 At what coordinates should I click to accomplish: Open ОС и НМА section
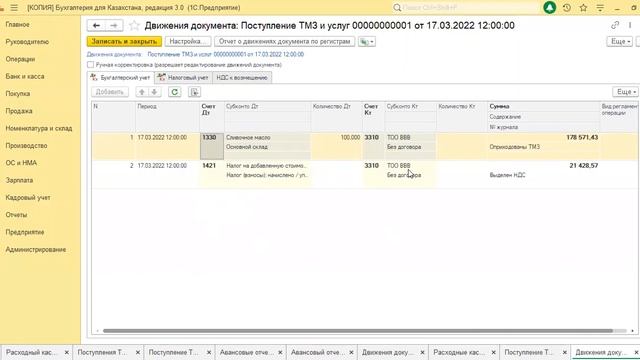(x=21, y=163)
